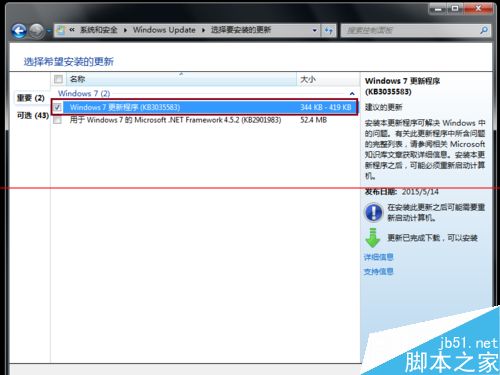500x375 pixels.
Task: Show hidden breadcrumb levels via double chevron
Action: click(x=72, y=30)
